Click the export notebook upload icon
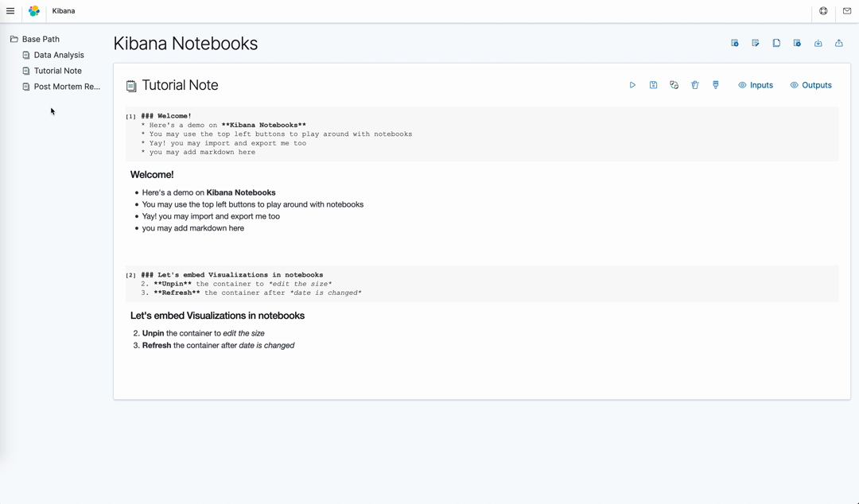The width and height of the screenshot is (859, 504). click(x=839, y=43)
